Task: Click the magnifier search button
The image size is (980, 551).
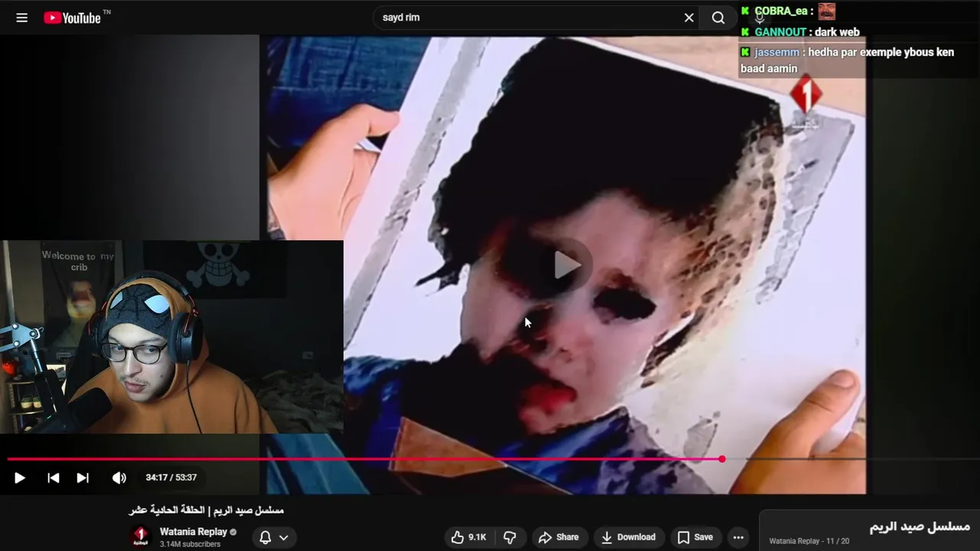Action: tap(718, 18)
